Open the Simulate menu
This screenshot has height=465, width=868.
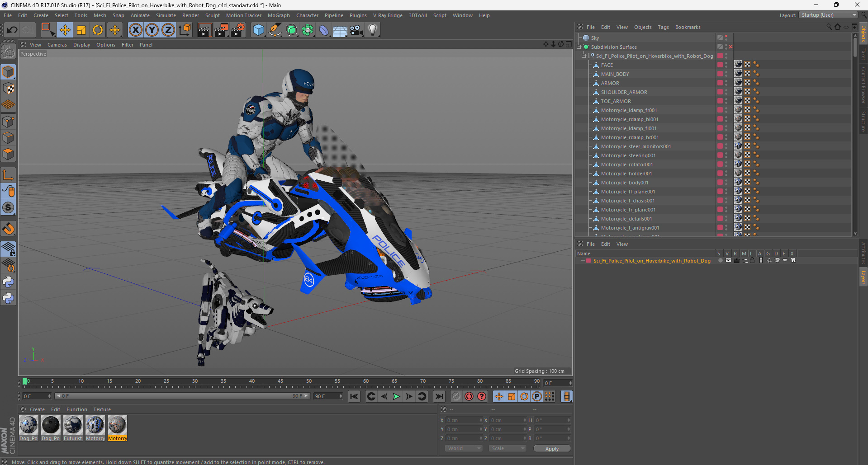pyautogui.click(x=166, y=15)
